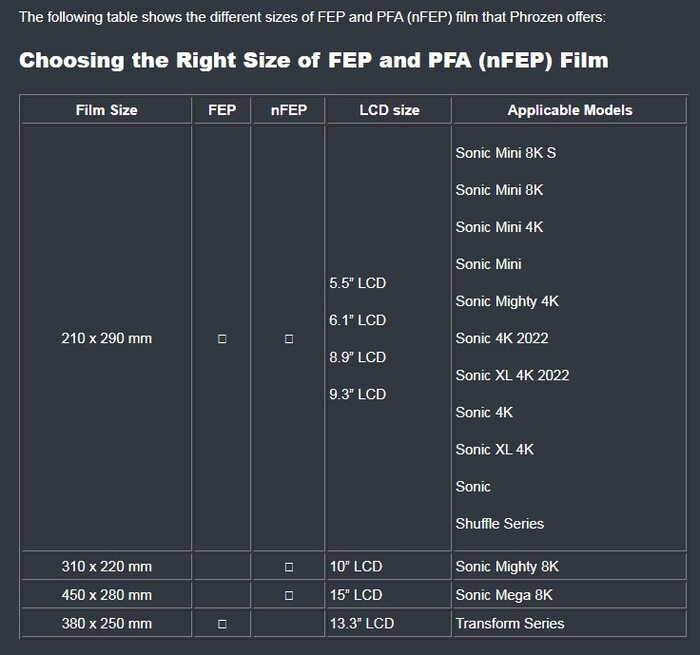
Task: Select the Shuffle Series model
Action: click(499, 523)
